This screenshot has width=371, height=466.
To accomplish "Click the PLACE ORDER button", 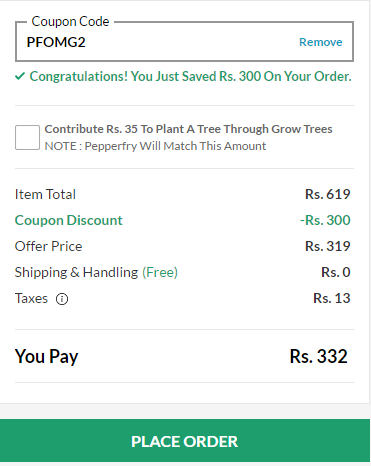I will (x=185, y=441).
